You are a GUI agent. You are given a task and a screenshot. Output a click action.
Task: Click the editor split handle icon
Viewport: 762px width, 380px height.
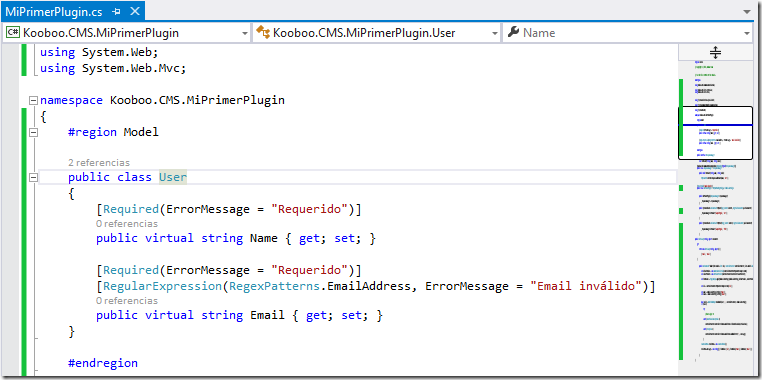(715, 52)
